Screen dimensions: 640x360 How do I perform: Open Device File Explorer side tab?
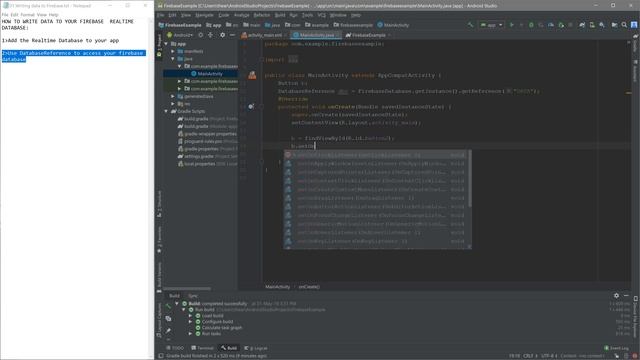[636, 316]
